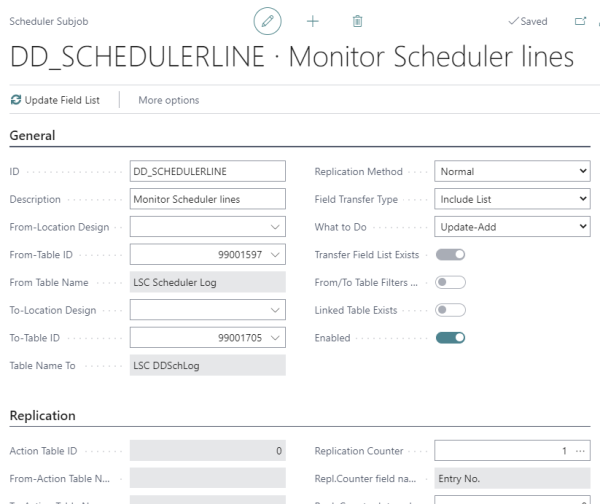Collapse the General section header
The width and height of the screenshot is (600, 504).
point(33,135)
